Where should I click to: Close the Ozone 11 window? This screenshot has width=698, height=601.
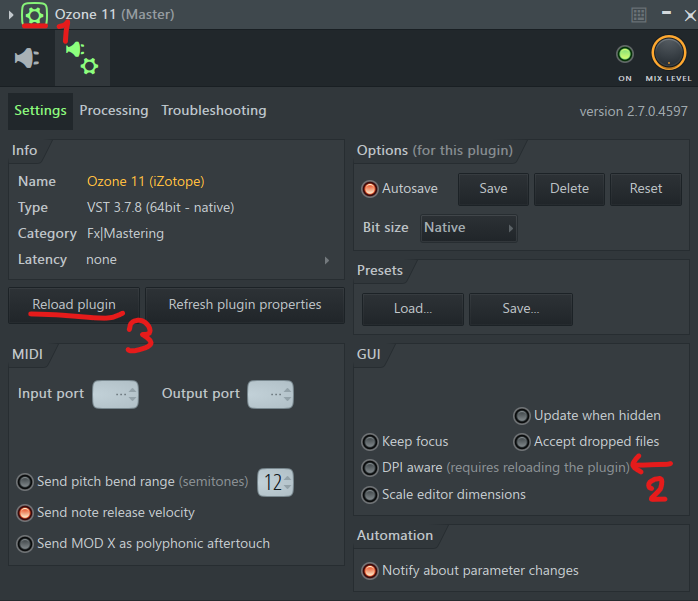[x=690, y=16]
